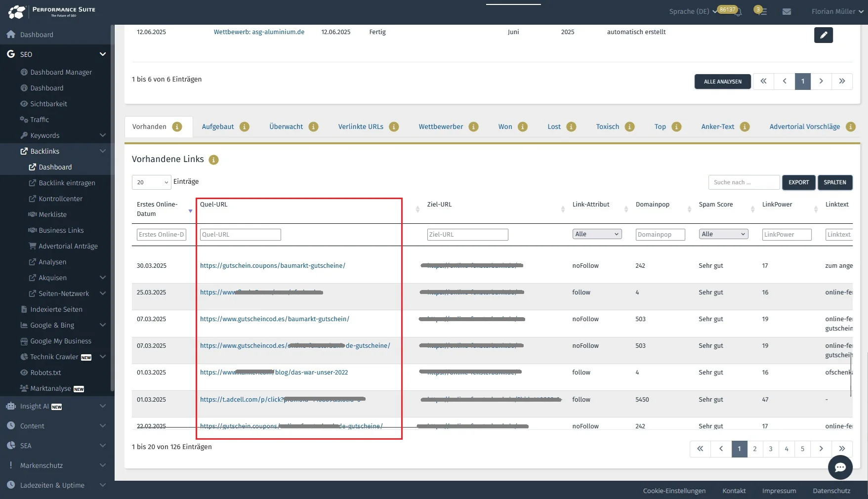Switch to the Wettbewerber tab
The width and height of the screenshot is (868, 499).
pyautogui.click(x=441, y=126)
